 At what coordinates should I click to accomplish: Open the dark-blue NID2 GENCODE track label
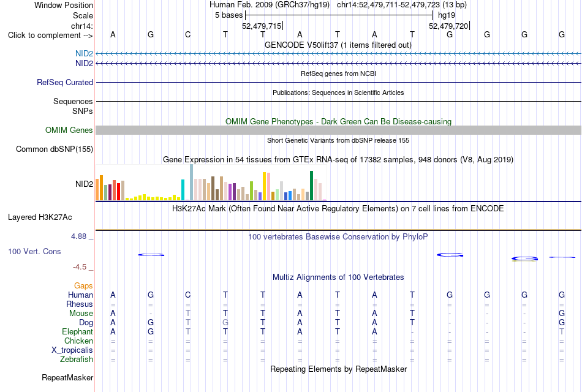click(x=84, y=63)
